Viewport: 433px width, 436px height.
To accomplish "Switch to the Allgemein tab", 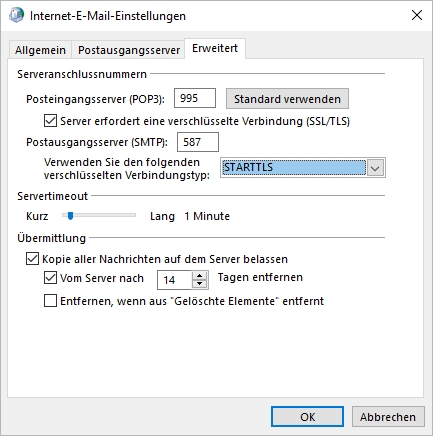I will pyautogui.click(x=40, y=50).
